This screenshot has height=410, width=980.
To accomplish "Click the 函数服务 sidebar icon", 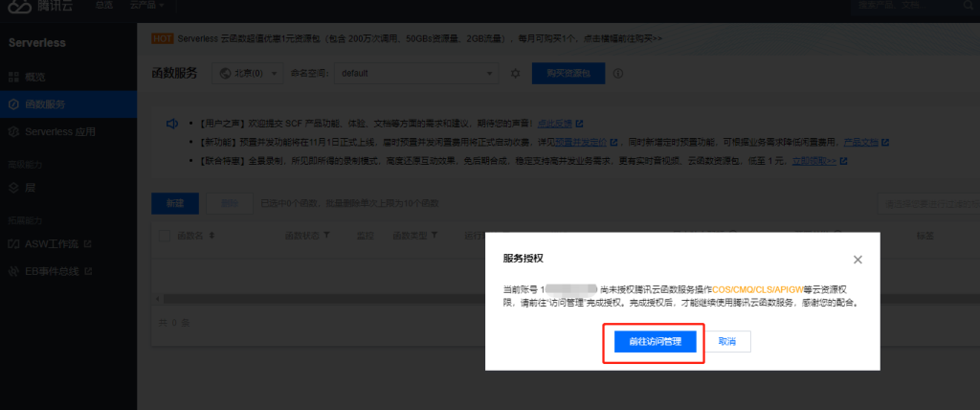I will pos(13,104).
